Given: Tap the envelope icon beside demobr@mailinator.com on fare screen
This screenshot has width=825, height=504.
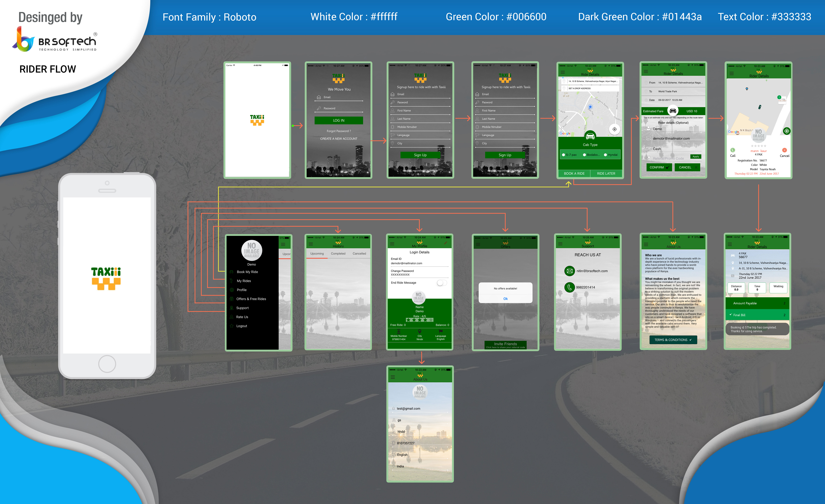Looking at the screenshot, I should (x=649, y=138).
